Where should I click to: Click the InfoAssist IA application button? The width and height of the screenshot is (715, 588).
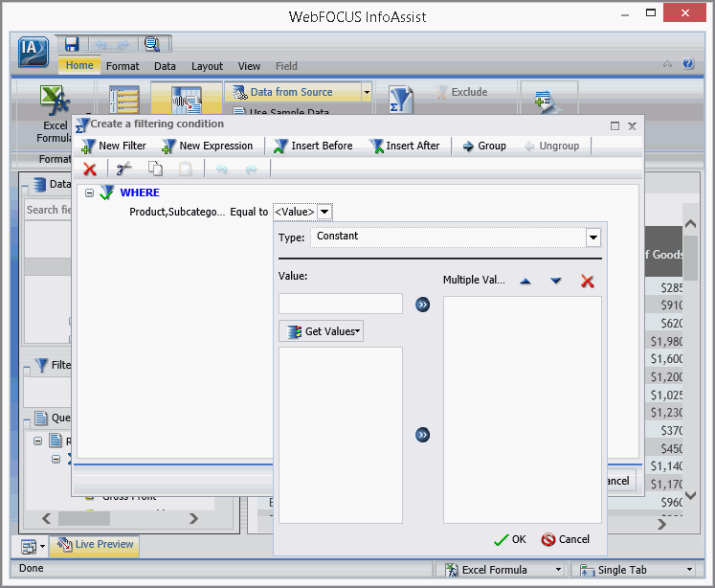pyautogui.click(x=34, y=52)
